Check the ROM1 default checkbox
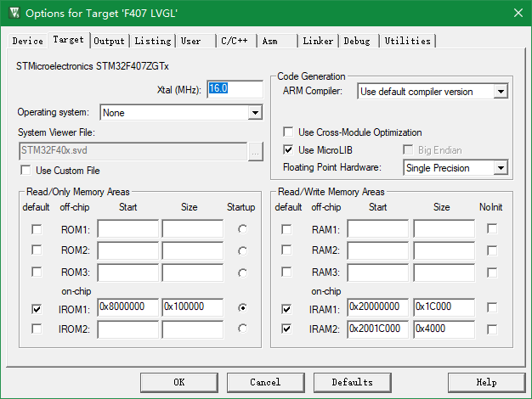The width and height of the screenshot is (532, 399). pos(37,229)
